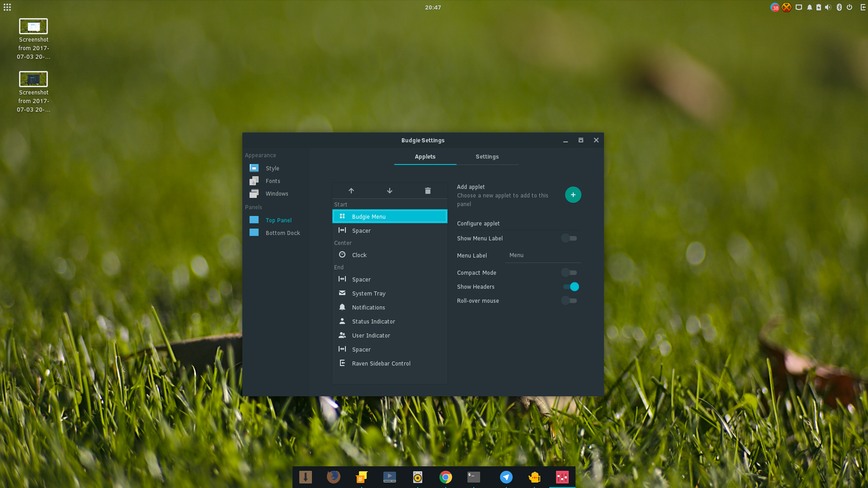Open notifications bell in top panel

(x=810, y=7)
